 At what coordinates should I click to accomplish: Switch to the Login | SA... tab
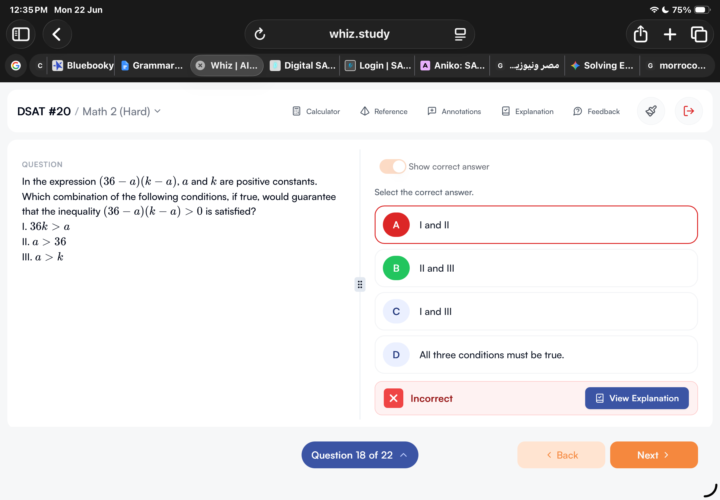(x=378, y=66)
